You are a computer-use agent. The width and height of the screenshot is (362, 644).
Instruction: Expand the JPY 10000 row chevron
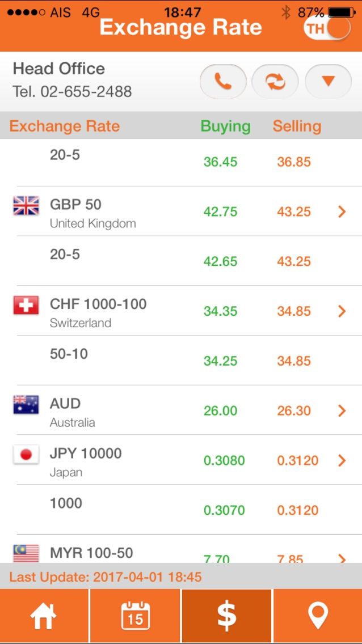pyautogui.click(x=342, y=460)
